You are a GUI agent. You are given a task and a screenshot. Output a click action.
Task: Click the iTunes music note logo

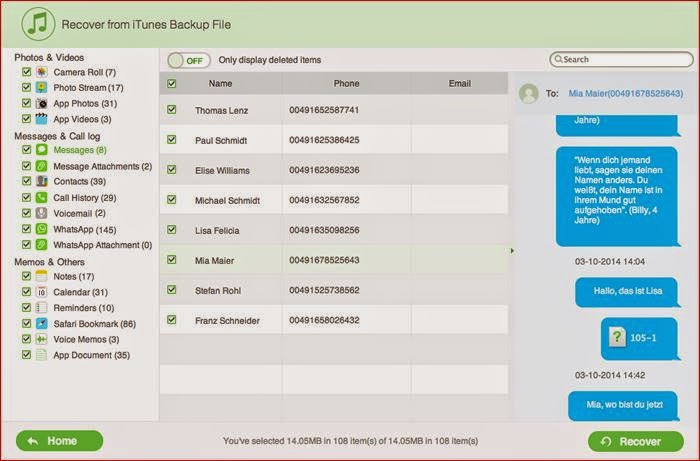(38, 24)
